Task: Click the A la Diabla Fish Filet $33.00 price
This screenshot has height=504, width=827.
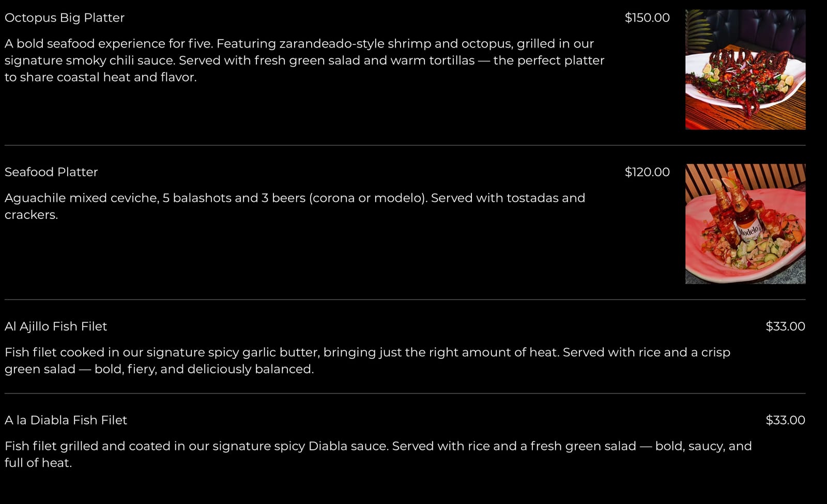Action: (785, 420)
